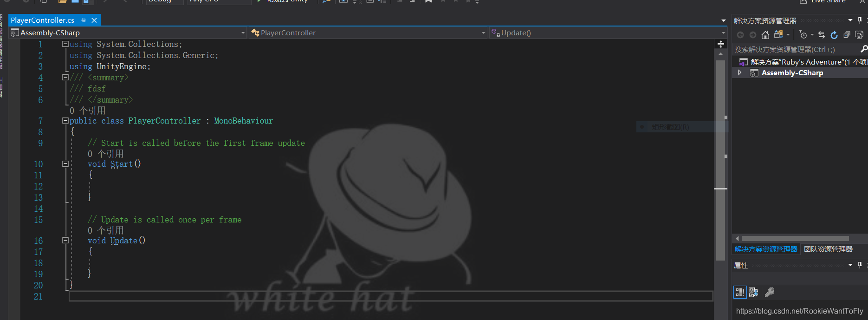Click the Solution Explorer horizontal scrollbar thumb
Screen dimensions: 868x320
(x=795, y=239)
